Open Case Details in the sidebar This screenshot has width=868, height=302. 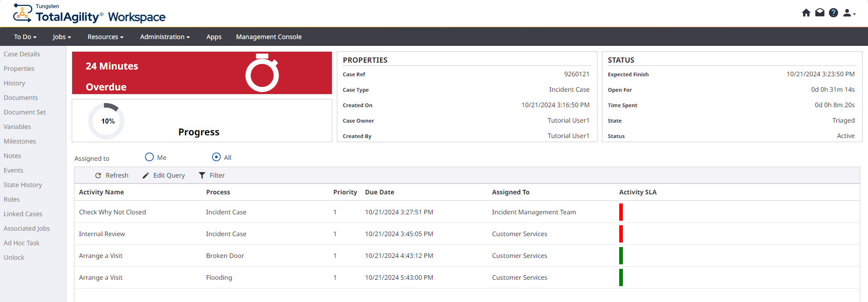point(22,54)
